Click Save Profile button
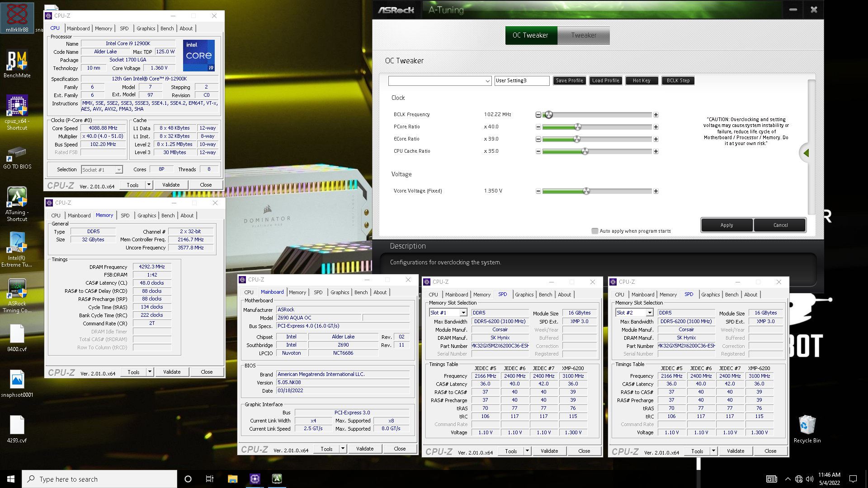The width and height of the screenshot is (868, 488). click(569, 81)
